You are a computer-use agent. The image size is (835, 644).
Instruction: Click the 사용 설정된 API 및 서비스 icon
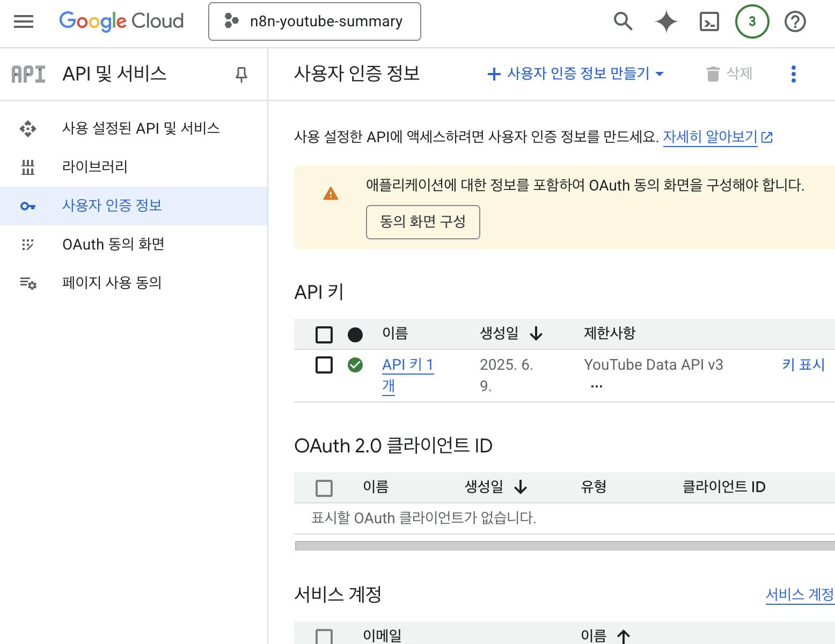click(x=28, y=129)
